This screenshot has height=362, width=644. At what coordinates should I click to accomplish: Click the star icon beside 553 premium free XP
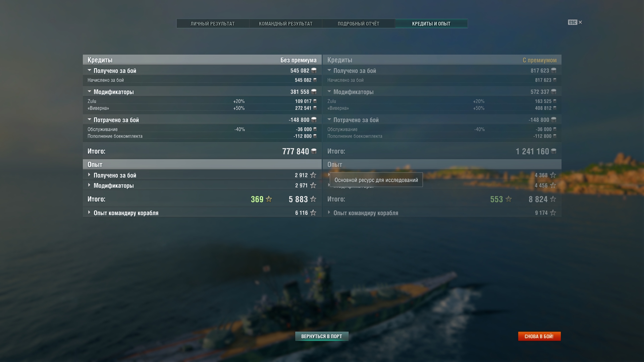coord(508,199)
